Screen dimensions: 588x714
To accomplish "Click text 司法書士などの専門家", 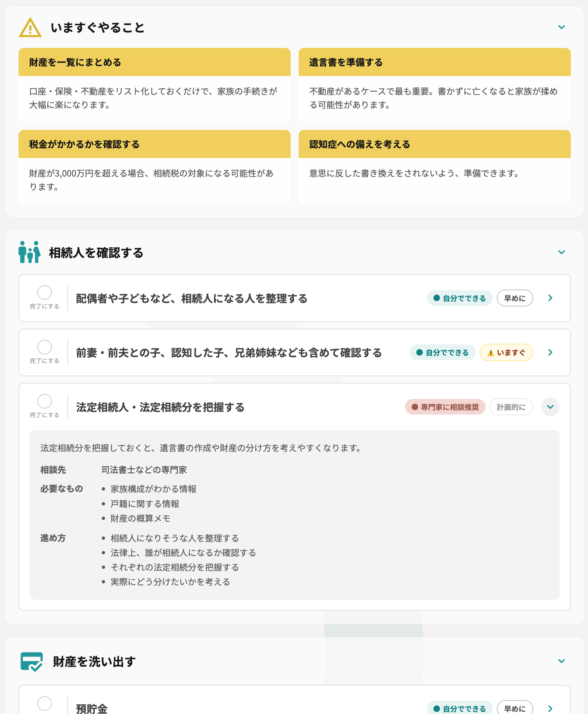I will pyautogui.click(x=144, y=470).
